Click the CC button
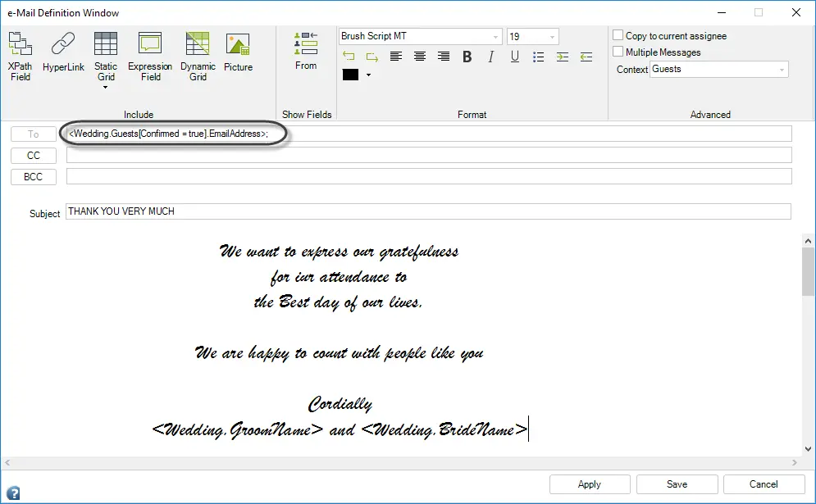This screenshot has height=504, width=816. 34,156
